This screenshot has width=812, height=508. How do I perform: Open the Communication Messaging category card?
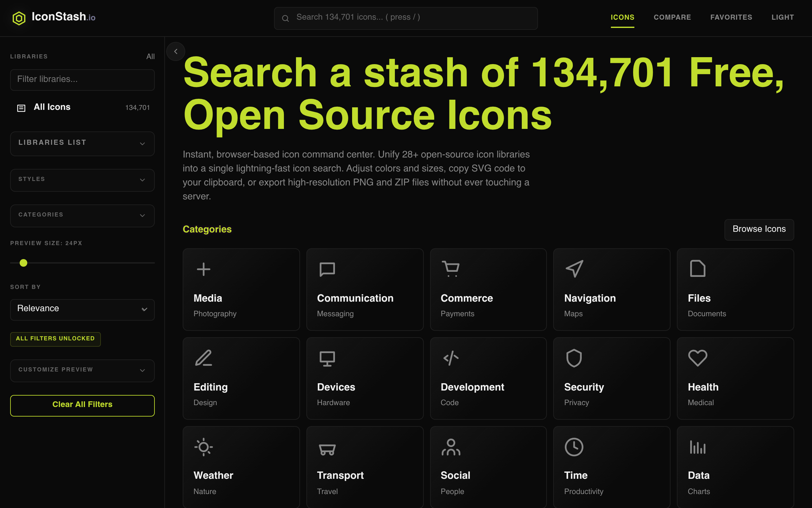coord(365,289)
